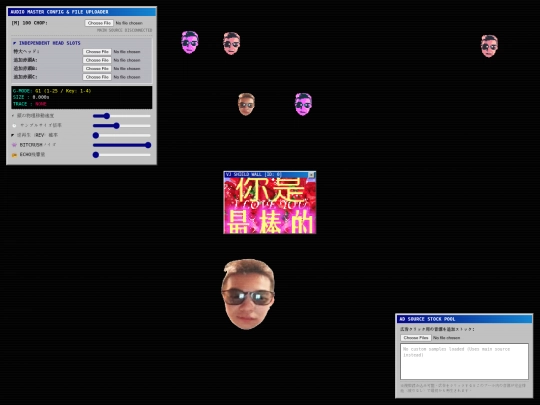Screen dimensions: 540x405
Task: Click the leftmost pink head in top row
Action: tap(190, 42)
